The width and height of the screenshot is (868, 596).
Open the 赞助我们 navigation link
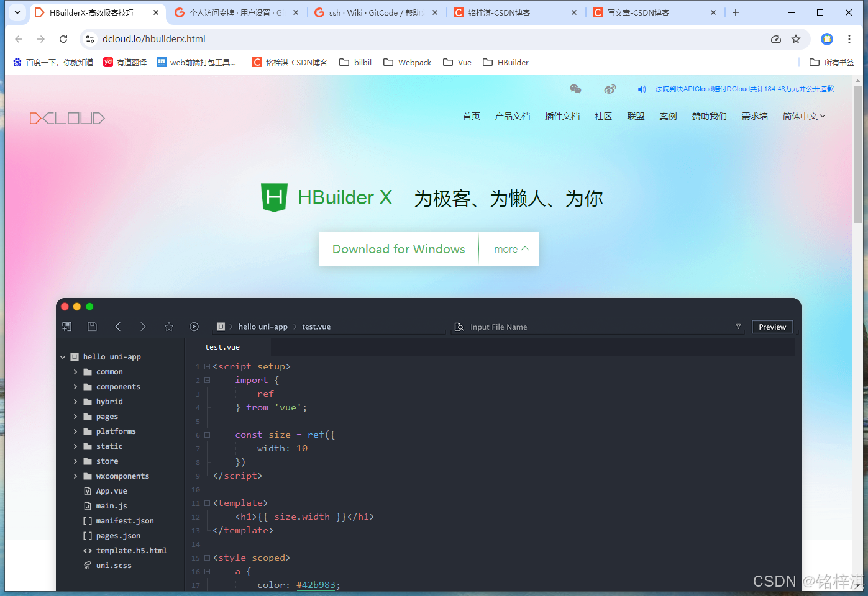pyautogui.click(x=710, y=116)
